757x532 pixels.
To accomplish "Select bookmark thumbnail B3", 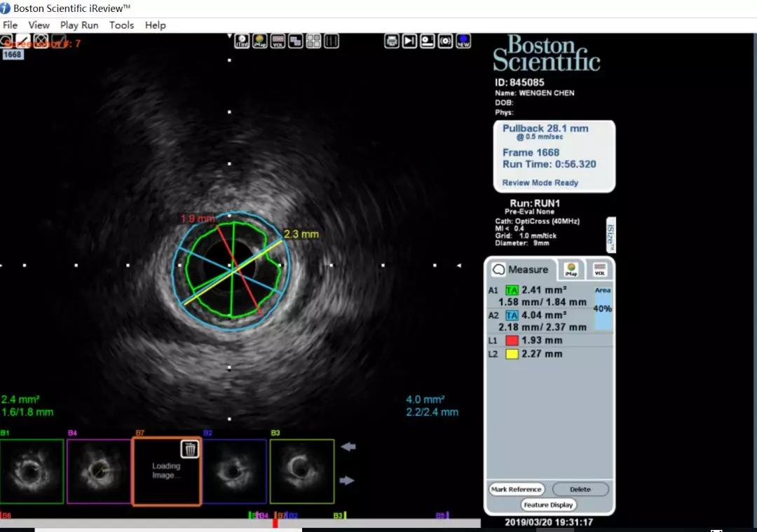I will pyautogui.click(x=302, y=471).
